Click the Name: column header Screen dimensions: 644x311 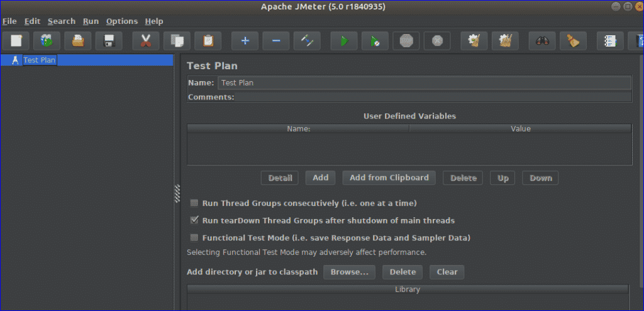pos(298,129)
